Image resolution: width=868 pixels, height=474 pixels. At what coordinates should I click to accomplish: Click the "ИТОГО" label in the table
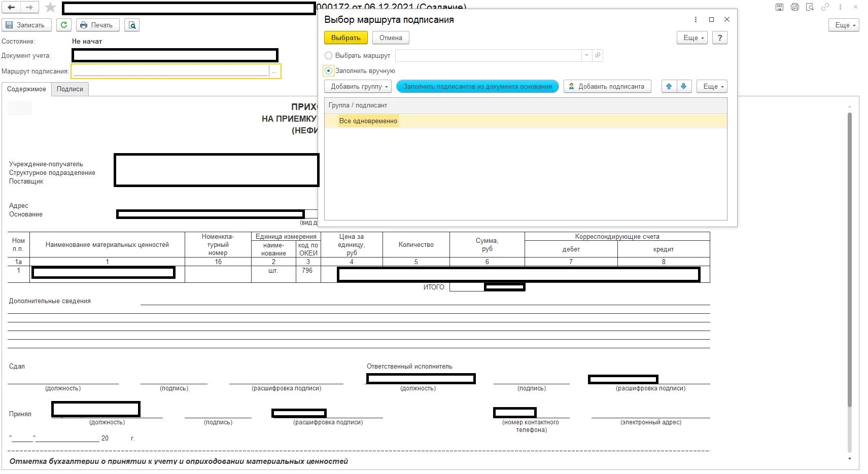tap(434, 287)
